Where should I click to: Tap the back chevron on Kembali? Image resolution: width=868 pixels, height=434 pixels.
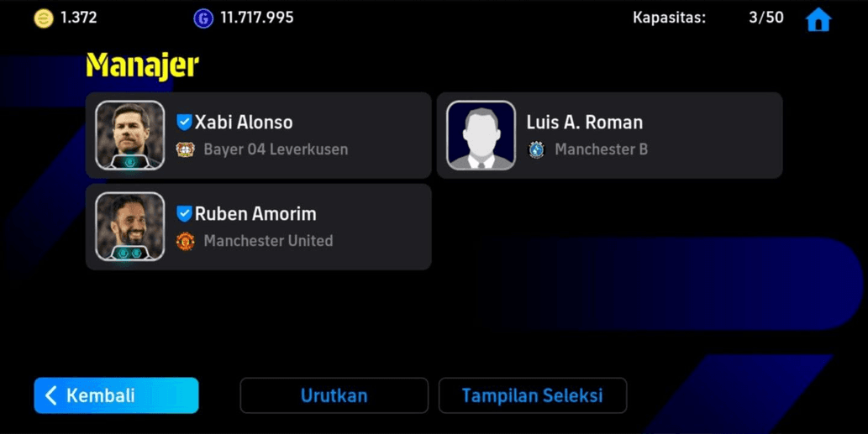pos(51,395)
